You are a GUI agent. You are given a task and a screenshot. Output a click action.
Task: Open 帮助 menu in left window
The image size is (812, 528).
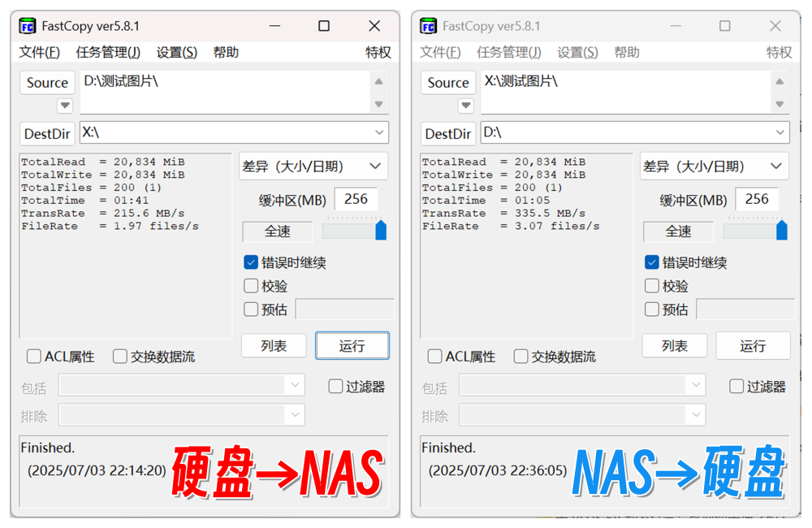(226, 52)
